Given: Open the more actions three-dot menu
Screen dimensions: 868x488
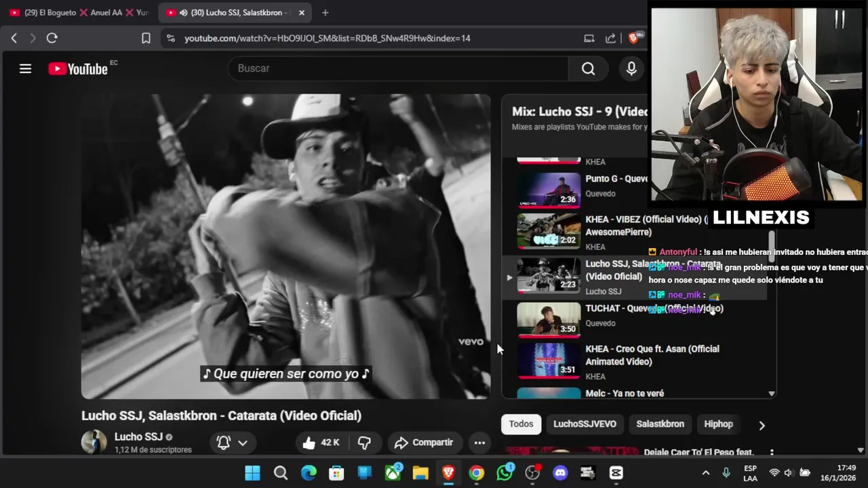Looking at the screenshot, I should [x=479, y=443].
